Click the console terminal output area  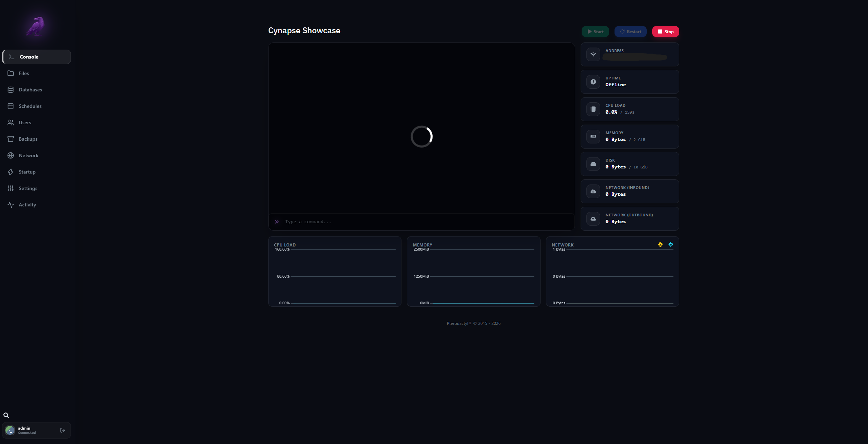tap(421, 128)
